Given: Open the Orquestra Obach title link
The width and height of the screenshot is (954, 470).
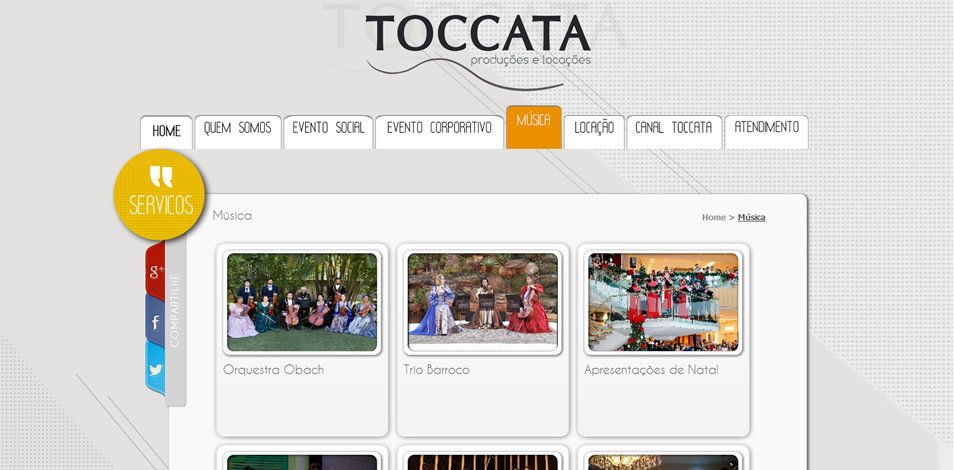Looking at the screenshot, I should (273, 370).
